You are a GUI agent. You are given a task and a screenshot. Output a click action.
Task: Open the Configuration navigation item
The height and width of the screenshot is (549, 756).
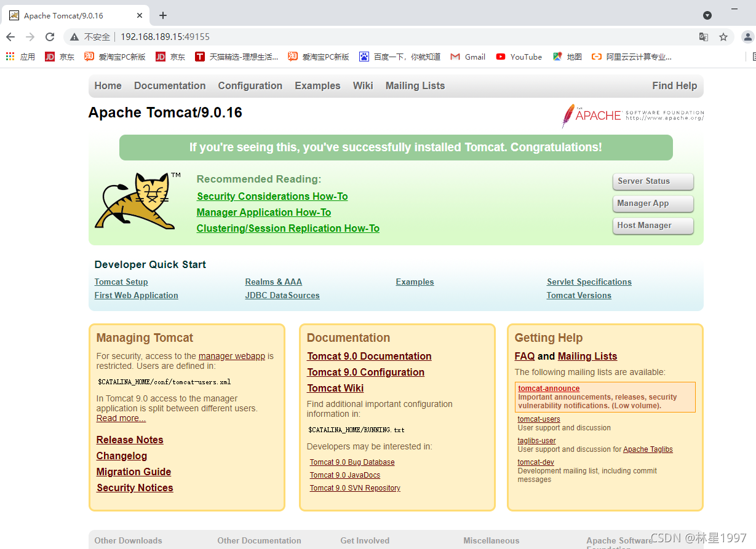[250, 85]
